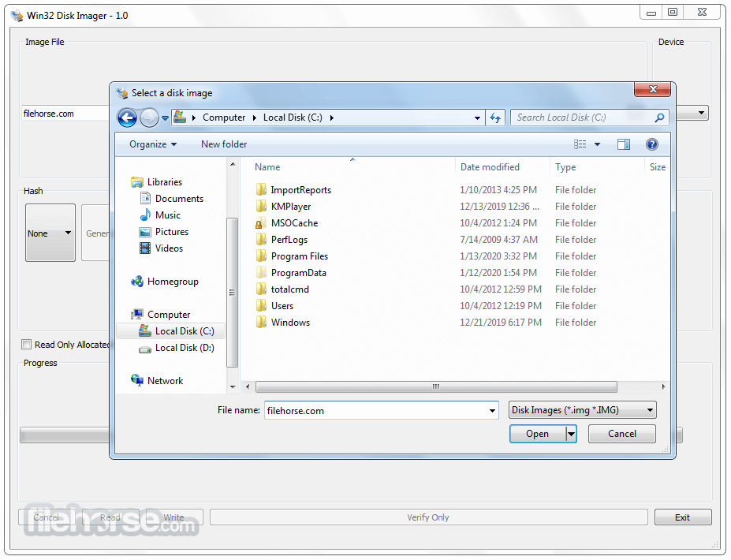Click the Program Files folder icon
Viewport: 731px width, 560px height.
[261, 256]
